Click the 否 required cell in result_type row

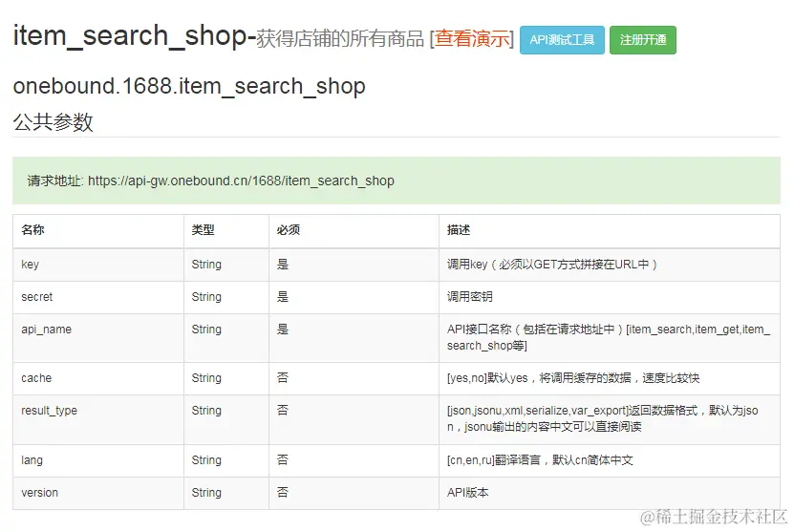[354, 419]
